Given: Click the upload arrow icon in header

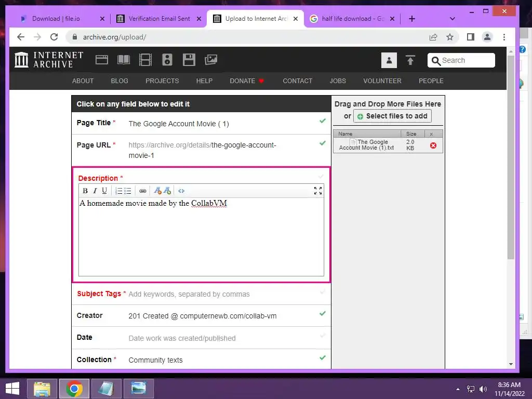Looking at the screenshot, I should pos(410,60).
